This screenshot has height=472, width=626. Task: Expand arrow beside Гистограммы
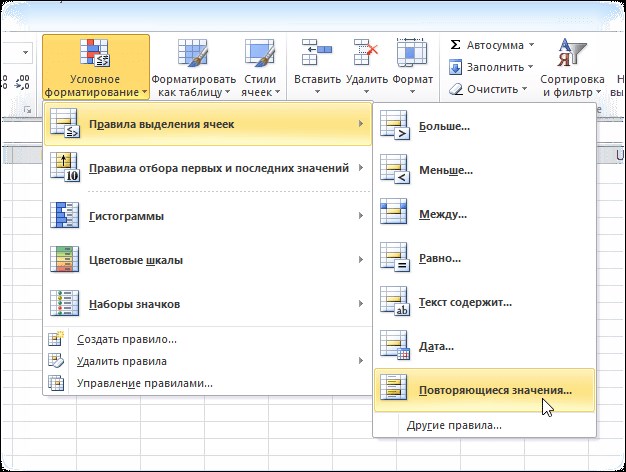click(x=361, y=216)
